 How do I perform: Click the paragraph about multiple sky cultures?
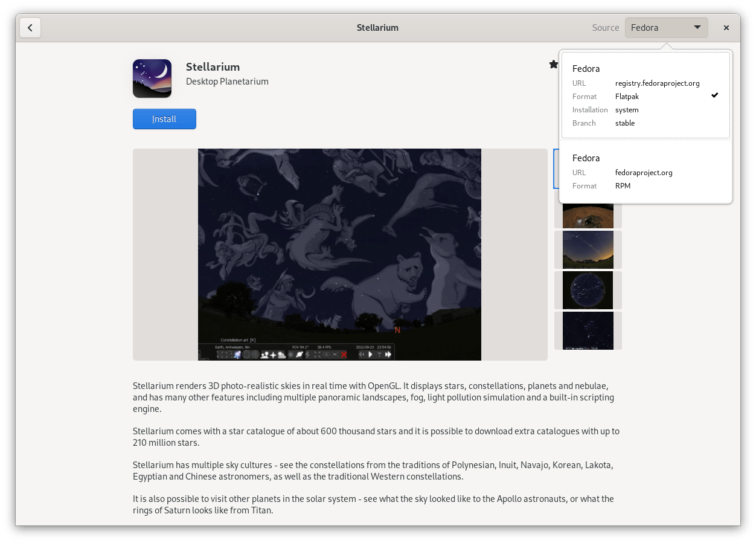point(373,471)
